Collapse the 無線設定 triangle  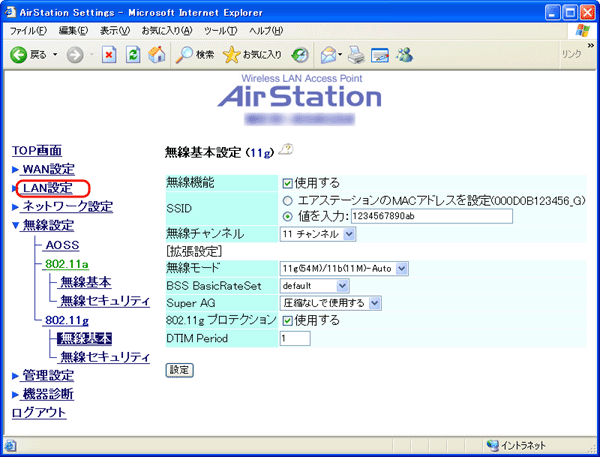coord(15,225)
